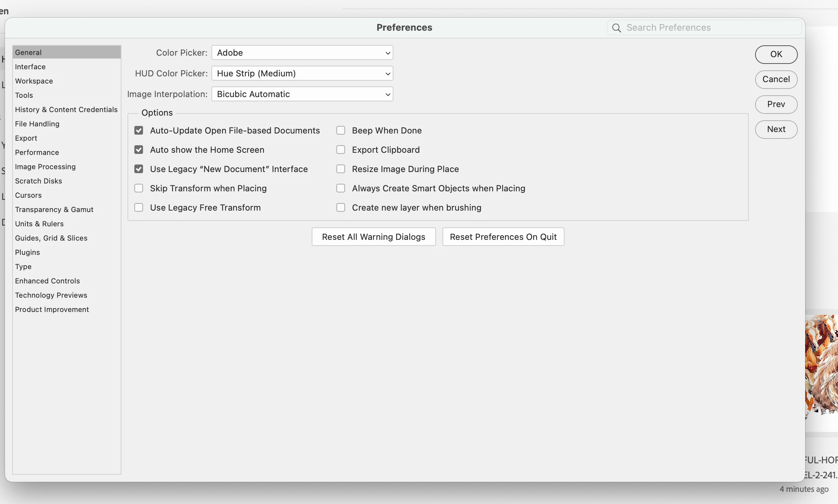
Task: Toggle Use Legacy Free Transform
Action: pos(139,208)
